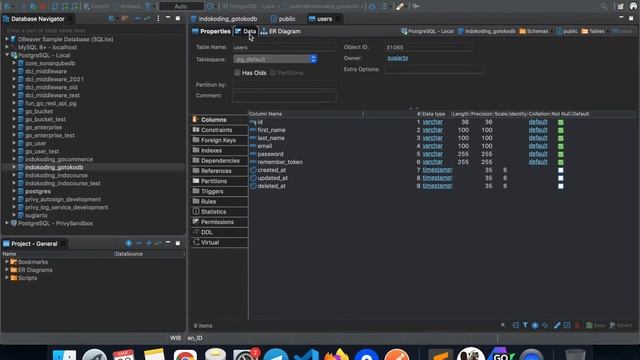Click the Save button at bottom right
640x360 pixels.
pyautogui.click(x=596, y=325)
